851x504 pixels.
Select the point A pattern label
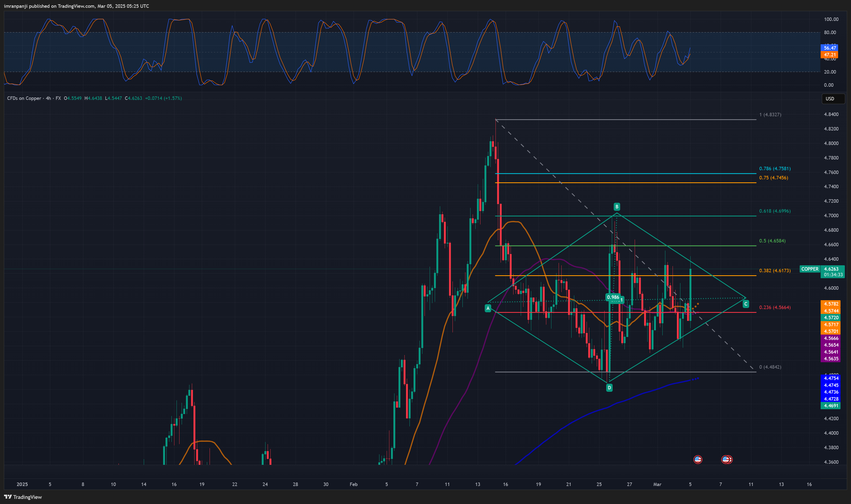click(x=488, y=308)
